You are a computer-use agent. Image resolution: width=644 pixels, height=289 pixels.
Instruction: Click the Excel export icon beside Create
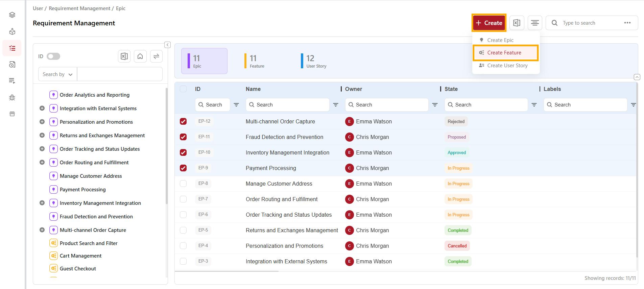pos(517,23)
